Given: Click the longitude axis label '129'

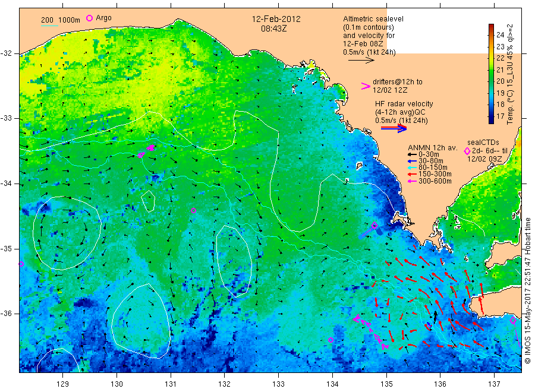Looking at the screenshot, I should pyautogui.click(x=63, y=384).
